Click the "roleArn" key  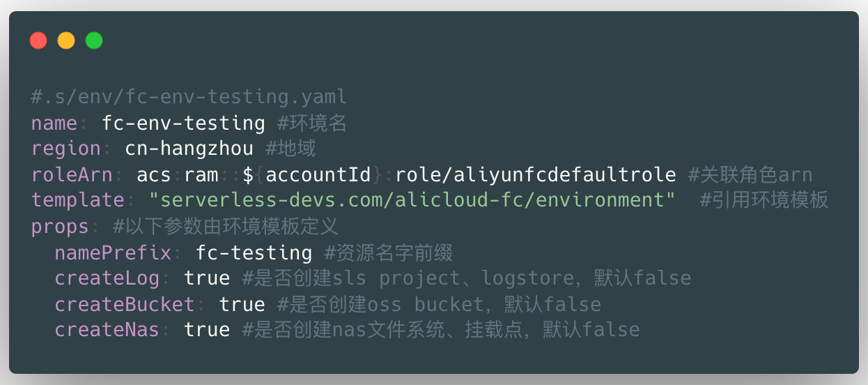click(72, 174)
